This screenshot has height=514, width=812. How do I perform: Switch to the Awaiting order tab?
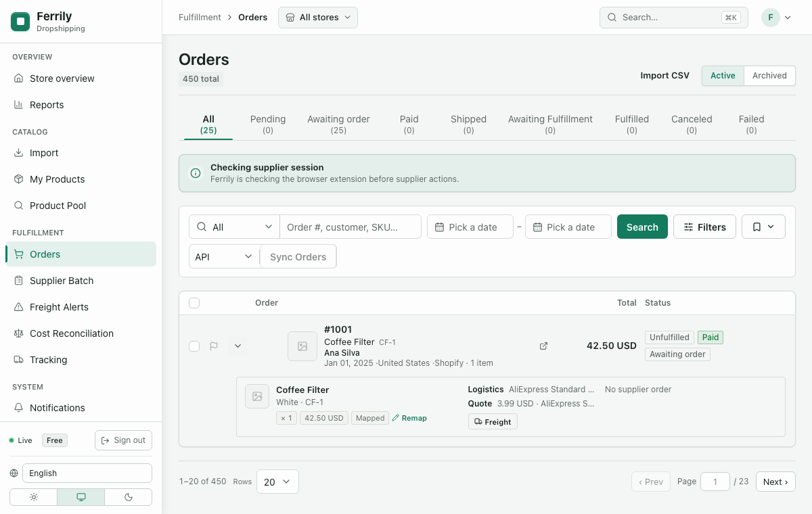pyautogui.click(x=338, y=124)
